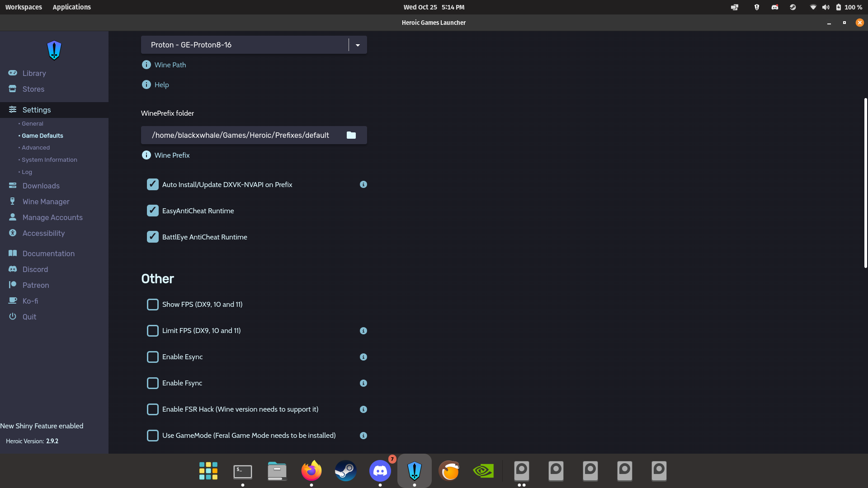
Task: Expand the Wine Prefix info section
Action: pyautogui.click(x=172, y=155)
